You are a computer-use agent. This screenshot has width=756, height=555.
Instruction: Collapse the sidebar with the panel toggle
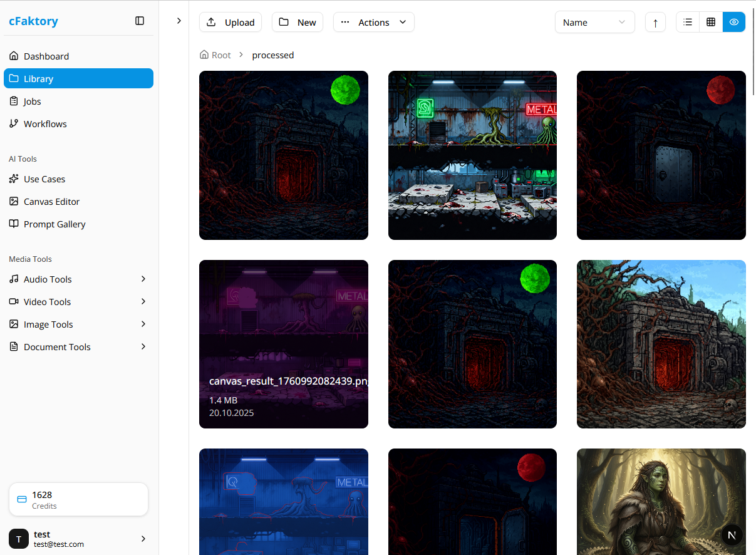[x=139, y=20]
